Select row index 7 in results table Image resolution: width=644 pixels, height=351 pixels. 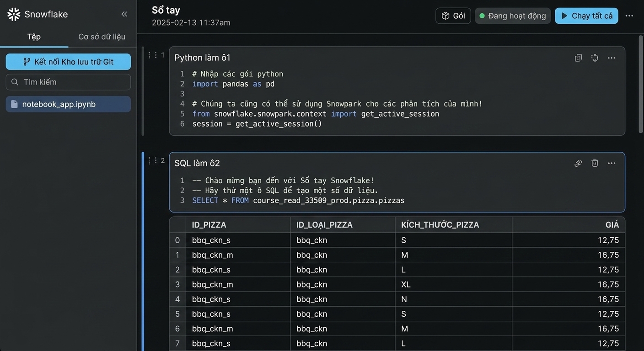click(x=177, y=343)
